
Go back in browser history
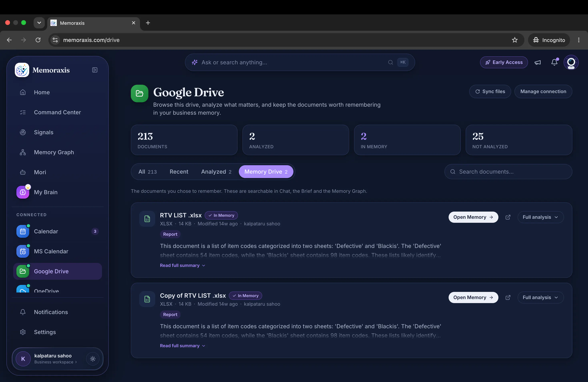coord(9,40)
